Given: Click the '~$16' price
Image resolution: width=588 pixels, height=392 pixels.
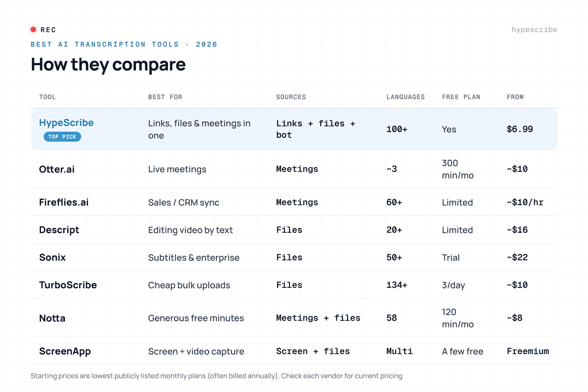Looking at the screenshot, I should pyautogui.click(x=517, y=230).
